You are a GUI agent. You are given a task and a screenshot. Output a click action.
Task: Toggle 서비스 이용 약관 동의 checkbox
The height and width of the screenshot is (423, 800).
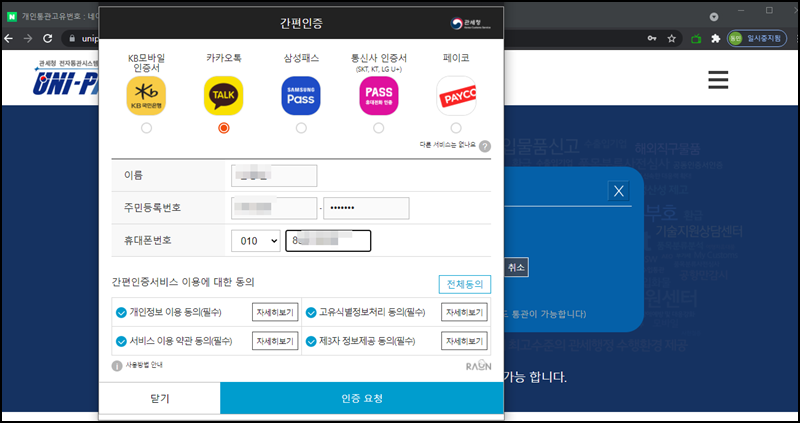point(121,341)
